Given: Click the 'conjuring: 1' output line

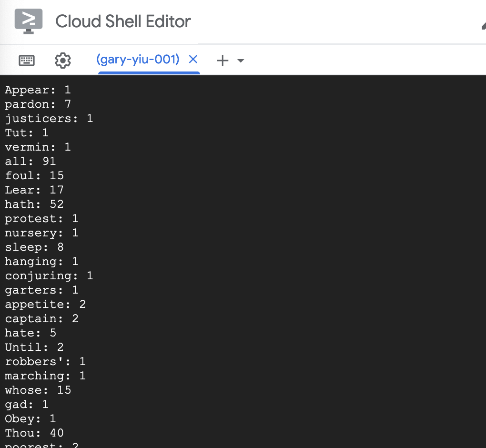Looking at the screenshot, I should (x=49, y=275).
